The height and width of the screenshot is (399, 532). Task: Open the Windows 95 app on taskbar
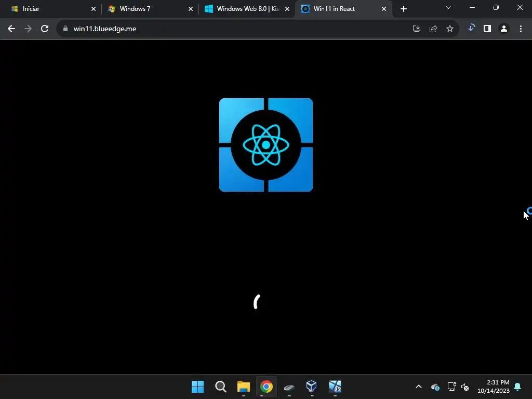click(x=335, y=387)
